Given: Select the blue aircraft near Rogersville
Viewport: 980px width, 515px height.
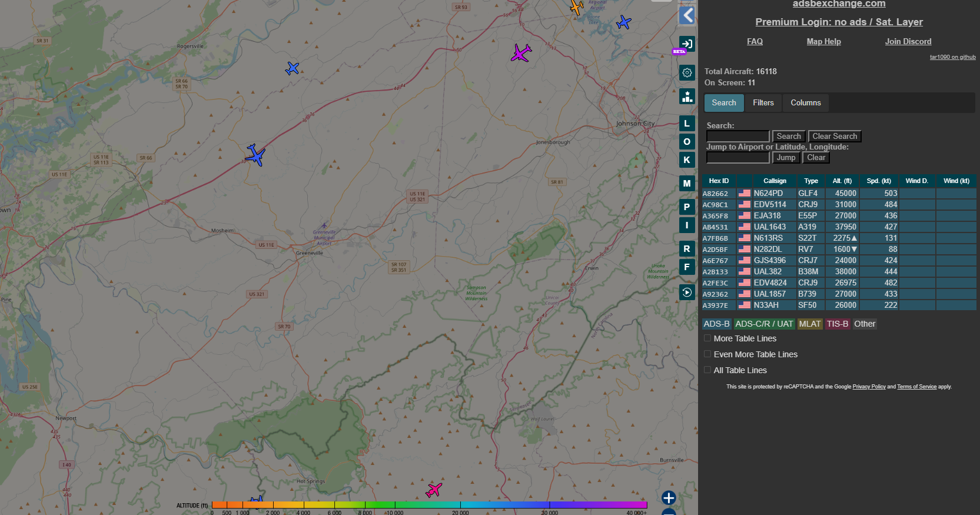Looking at the screenshot, I should (x=292, y=68).
